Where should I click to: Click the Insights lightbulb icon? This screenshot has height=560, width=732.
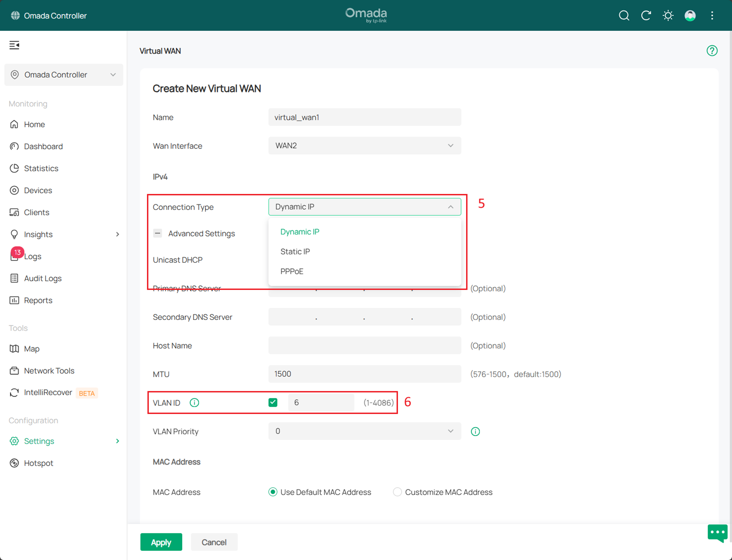14,234
